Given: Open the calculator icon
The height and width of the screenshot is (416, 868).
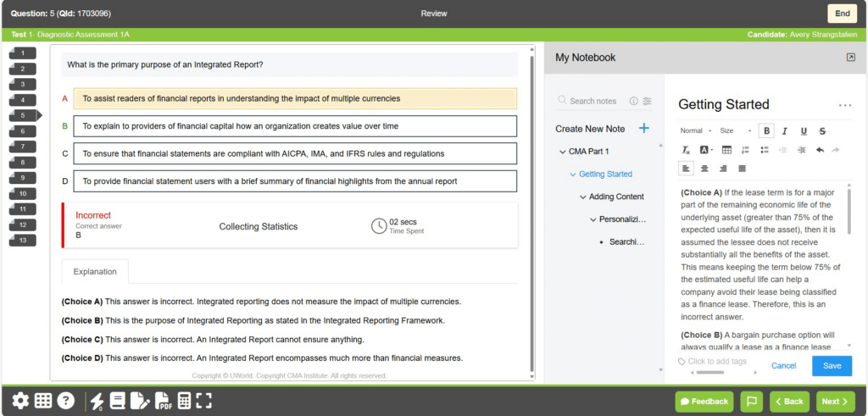Looking at the screenshot, I should [x=184, y=401].
